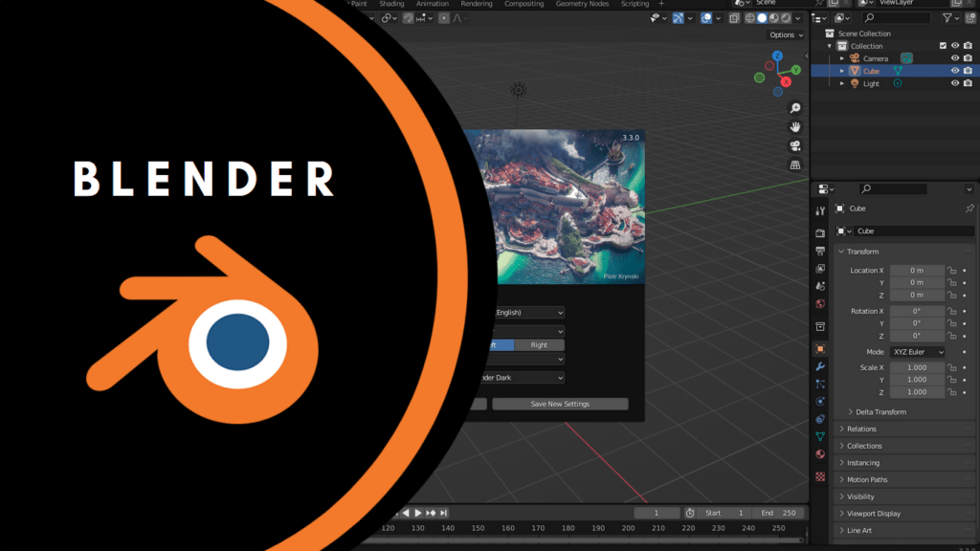Switch to orthographic view with the grid icon
This screenshot has width=980, height=551.
point(794,165)
